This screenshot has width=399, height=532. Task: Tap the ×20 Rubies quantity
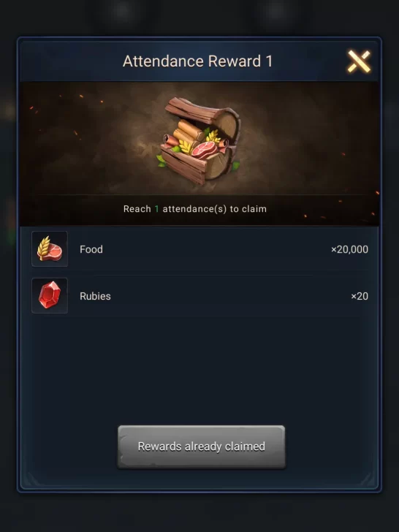(x=360, y=296)
